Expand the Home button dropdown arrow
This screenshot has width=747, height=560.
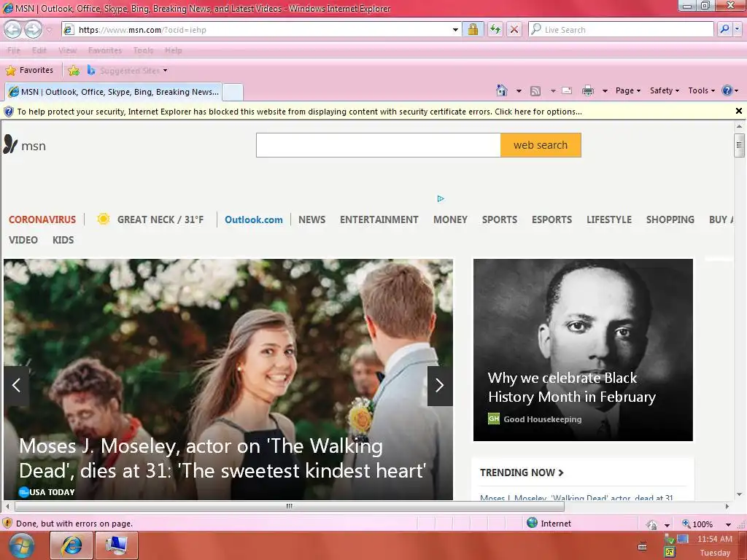(519, 90)
